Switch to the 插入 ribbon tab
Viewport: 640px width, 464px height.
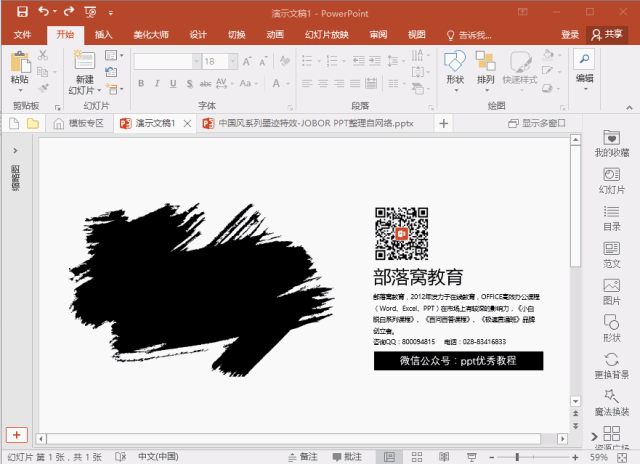pos(104,35)
